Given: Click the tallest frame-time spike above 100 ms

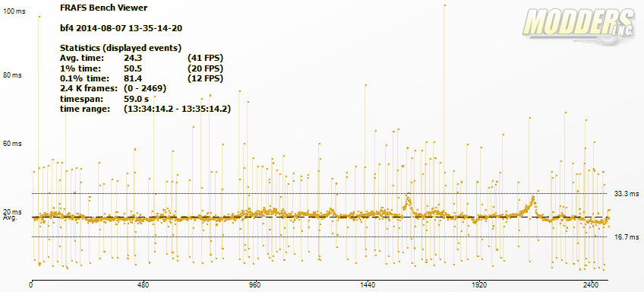Looking at the screenshot, I should coord(445,5).
